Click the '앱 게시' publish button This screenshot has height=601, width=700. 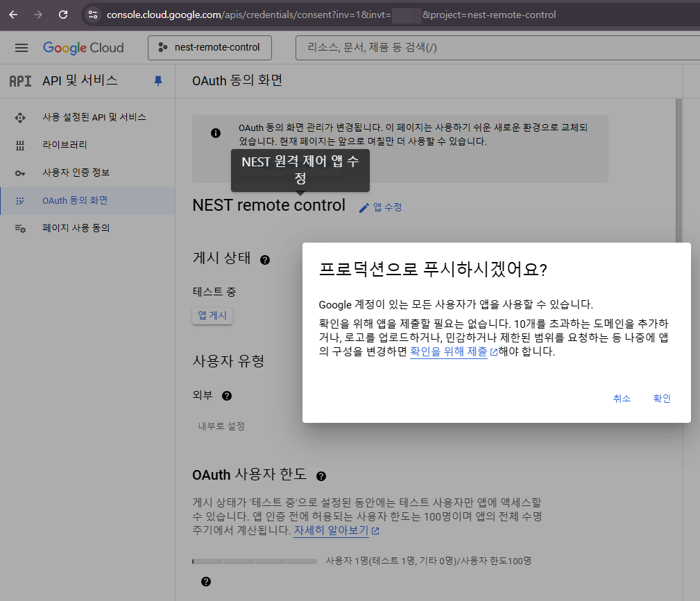point(212,315)
